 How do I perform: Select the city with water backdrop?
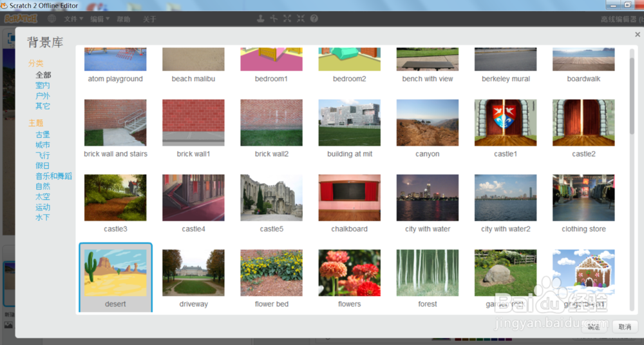pos(428,203)
